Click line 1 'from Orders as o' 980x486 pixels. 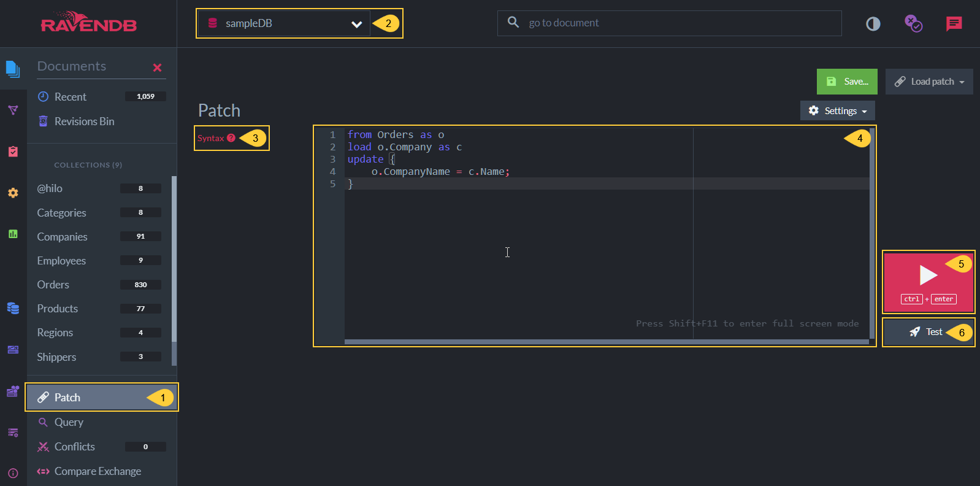pyautogui.click(x=396, y=134)
